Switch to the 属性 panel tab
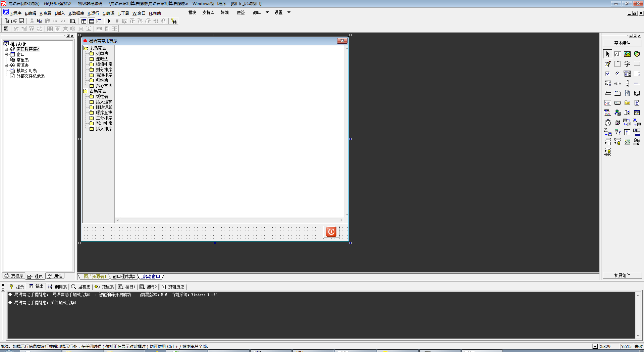The height and width of the screenshot is (352, 644). [x=55, y=276]
